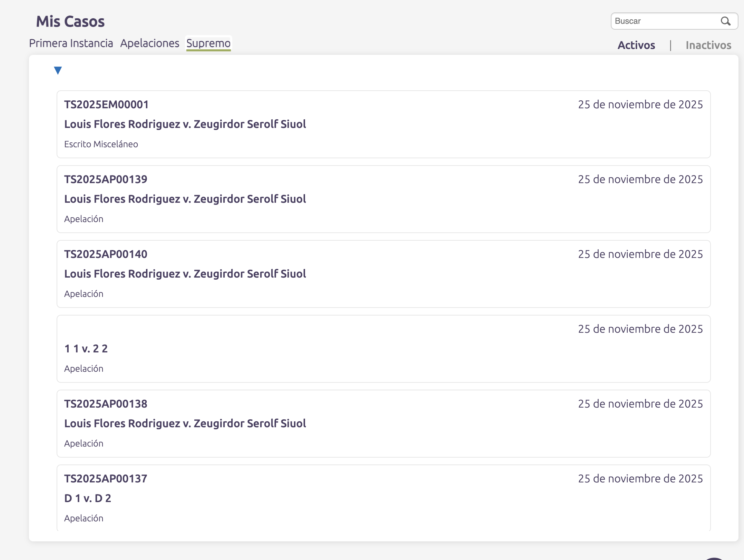Collapse the blue triangle filter expander
744x560 pixels.
(x=58, y=70)
